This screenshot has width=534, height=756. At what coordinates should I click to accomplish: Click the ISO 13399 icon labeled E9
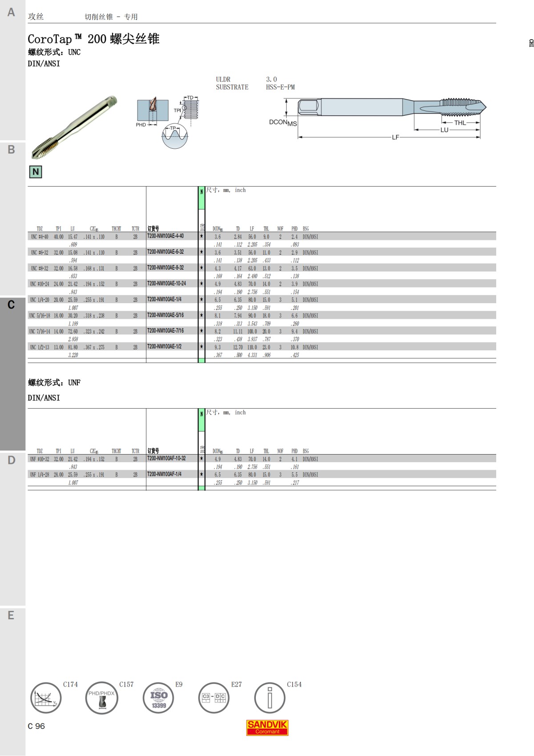158,698
